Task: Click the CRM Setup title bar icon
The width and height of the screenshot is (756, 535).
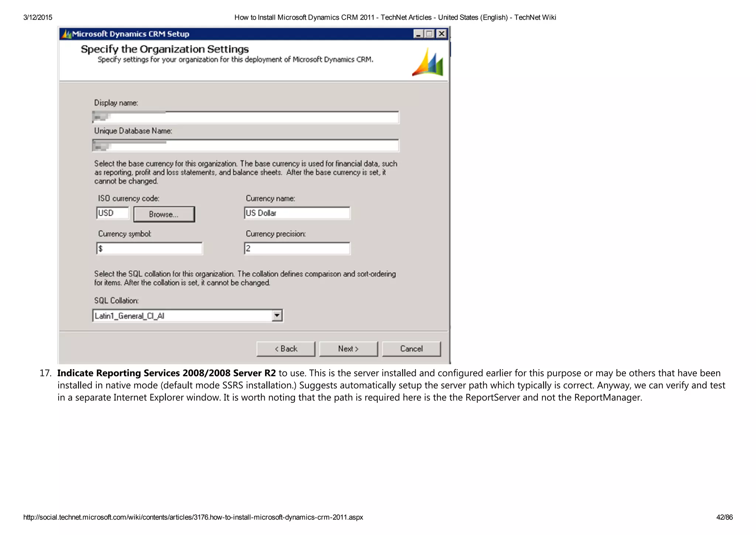Action: [x=66, y=34]
